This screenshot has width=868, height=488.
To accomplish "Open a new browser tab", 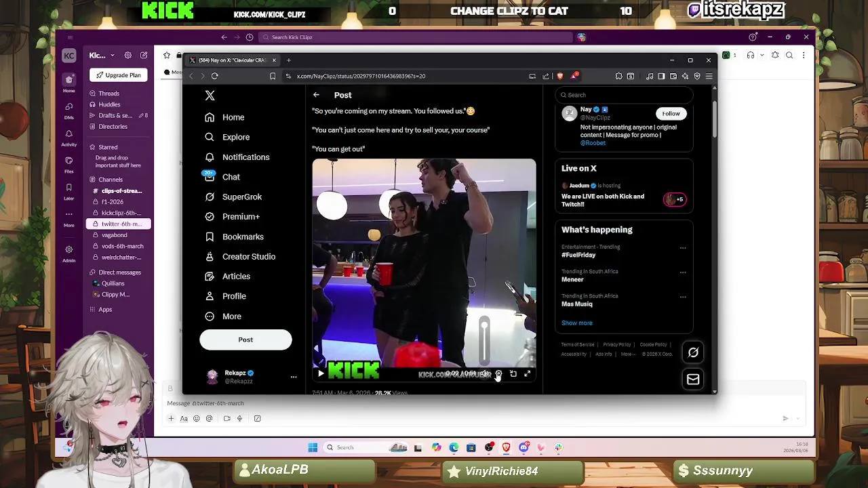I will [x=288, y=60].
